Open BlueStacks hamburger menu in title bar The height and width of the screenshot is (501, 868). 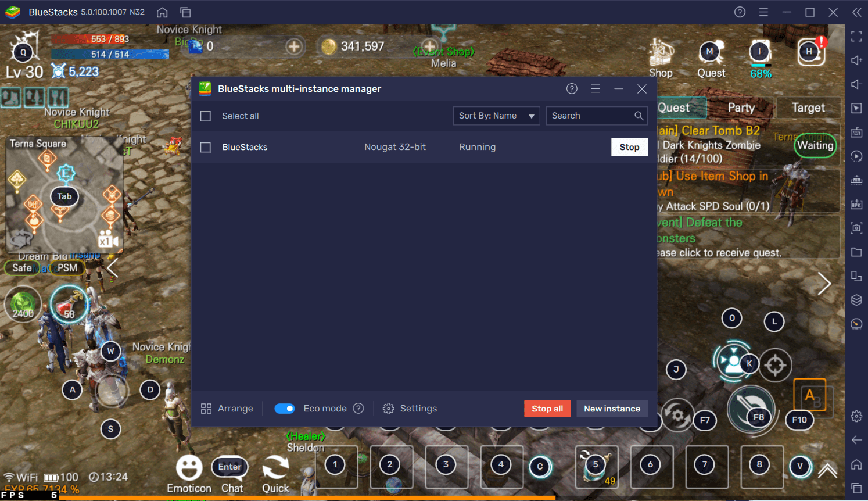763,12
